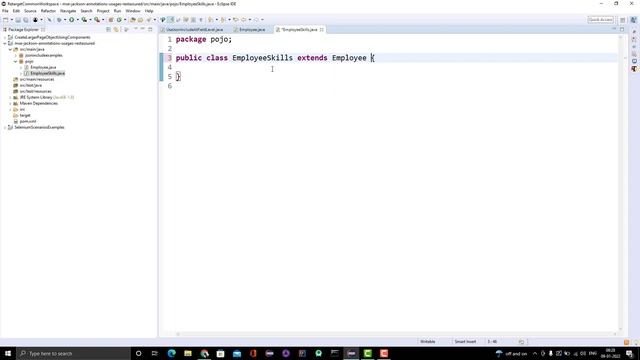Click 'package pojo;' line in editor
The width and height of the screenshot is (640, 360).
pyautogui.click(x=204, y=40)
